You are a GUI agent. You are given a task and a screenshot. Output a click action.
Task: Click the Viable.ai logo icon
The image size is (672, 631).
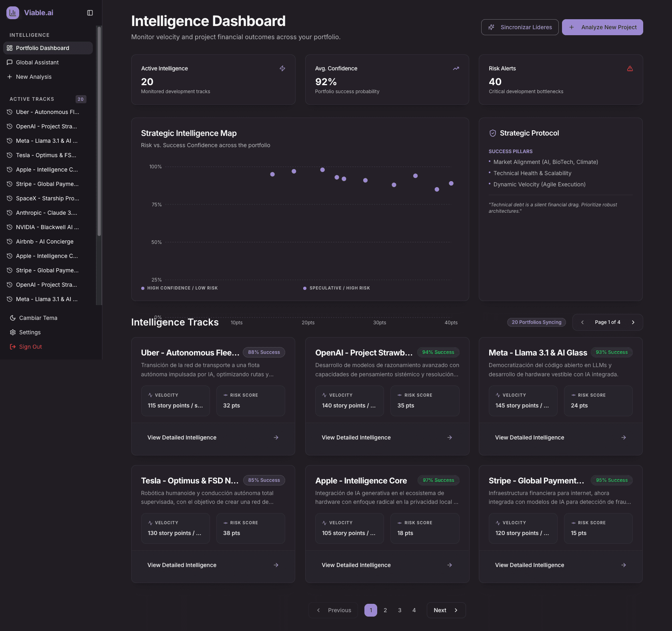tap(13, 13)
